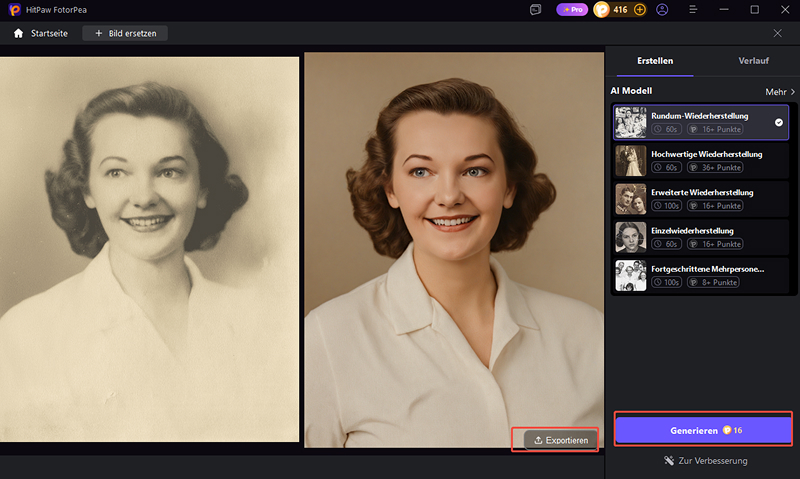800x479 pixels.
Task: Open the user account profile icon
Action: click(662, 10)
